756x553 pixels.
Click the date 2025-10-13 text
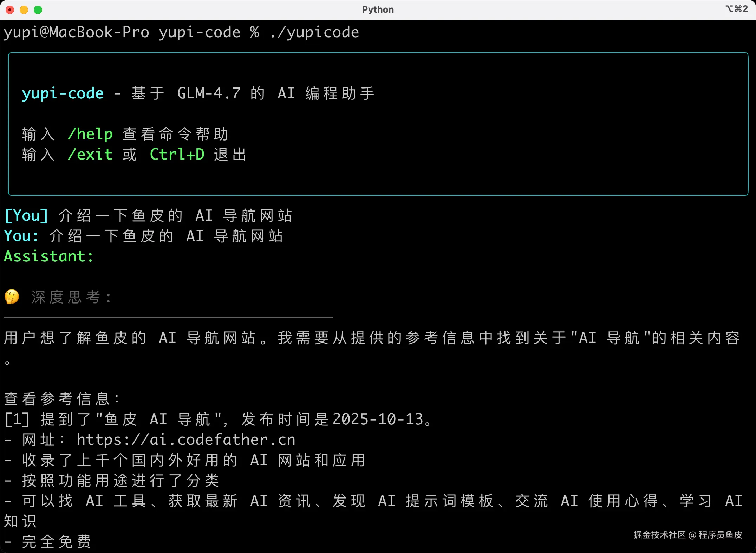pyautogui.click(x=378, y=419)
